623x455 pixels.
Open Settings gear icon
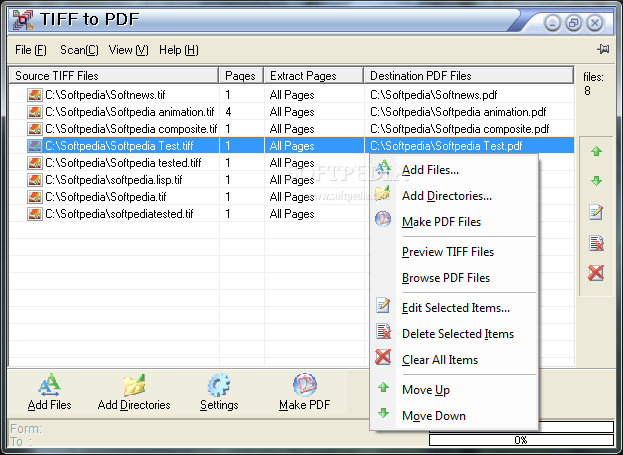click(219, 385)
